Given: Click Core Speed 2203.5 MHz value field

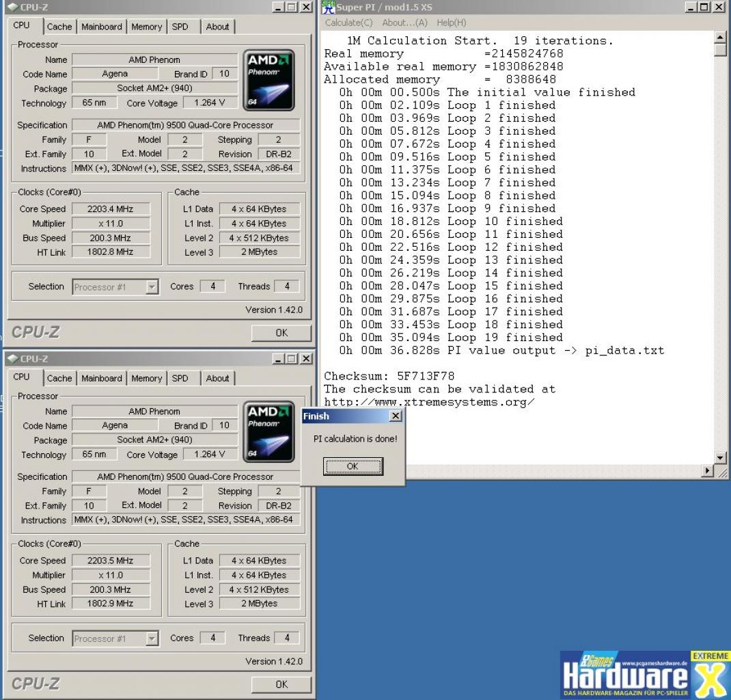Looking at the screenshot, I should click(x=111, y=561).
